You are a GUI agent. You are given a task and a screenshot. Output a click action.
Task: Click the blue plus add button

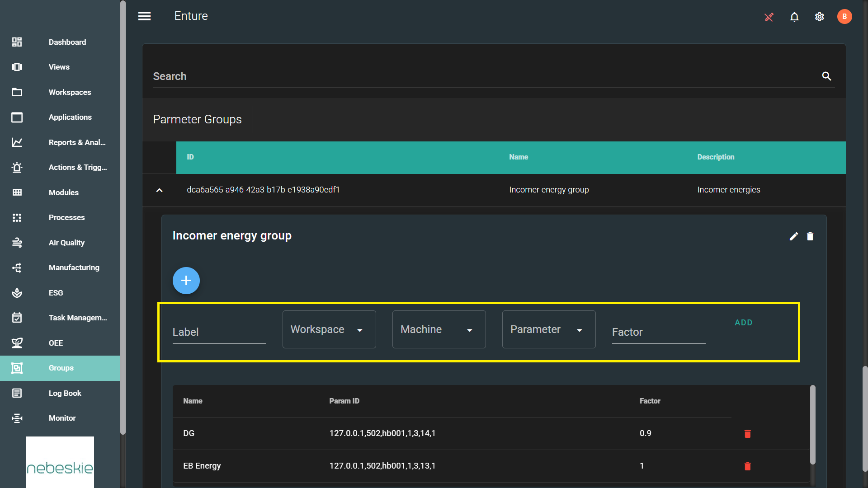pos(186,281)
